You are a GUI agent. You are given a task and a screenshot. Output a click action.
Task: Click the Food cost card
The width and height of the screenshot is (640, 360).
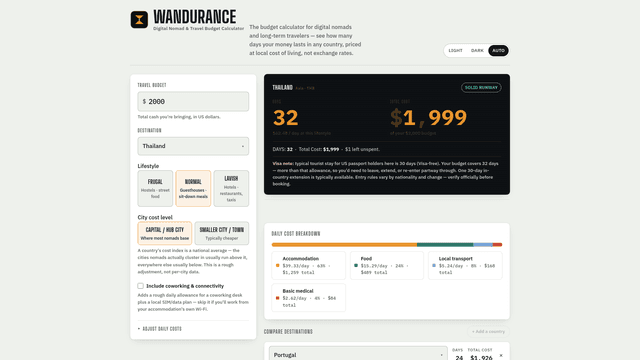coord(387,266)
